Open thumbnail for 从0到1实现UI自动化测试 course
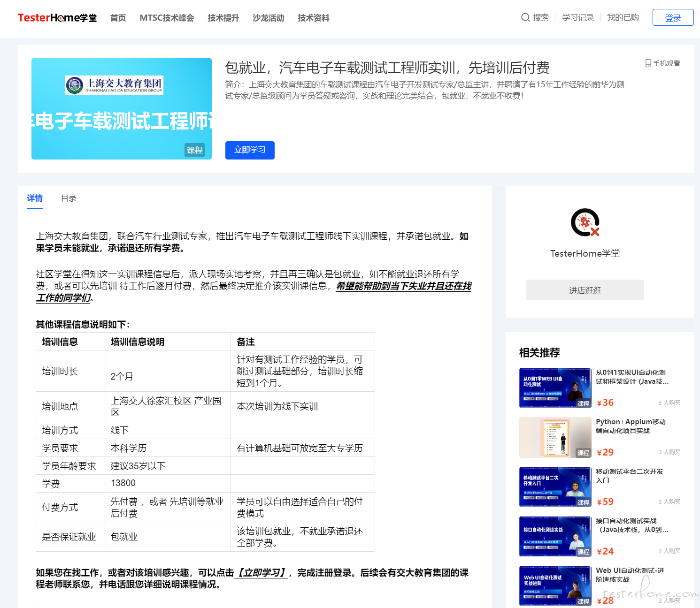The width and height of the screenshot is (700, 608). click(555, 388)
